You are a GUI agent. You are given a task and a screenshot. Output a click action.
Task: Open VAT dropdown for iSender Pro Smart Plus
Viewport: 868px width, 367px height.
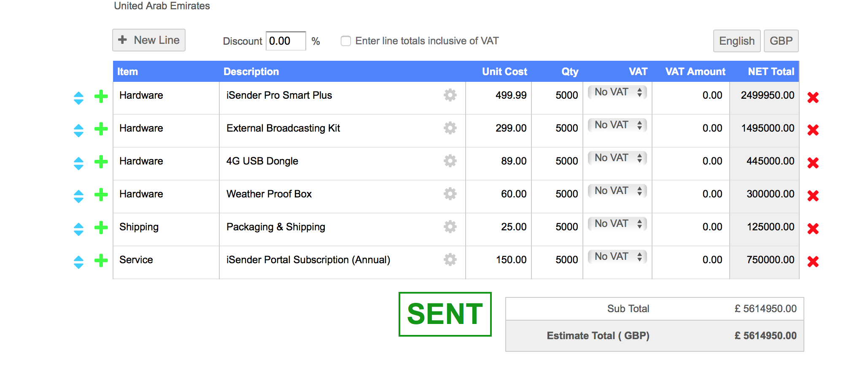617,92
